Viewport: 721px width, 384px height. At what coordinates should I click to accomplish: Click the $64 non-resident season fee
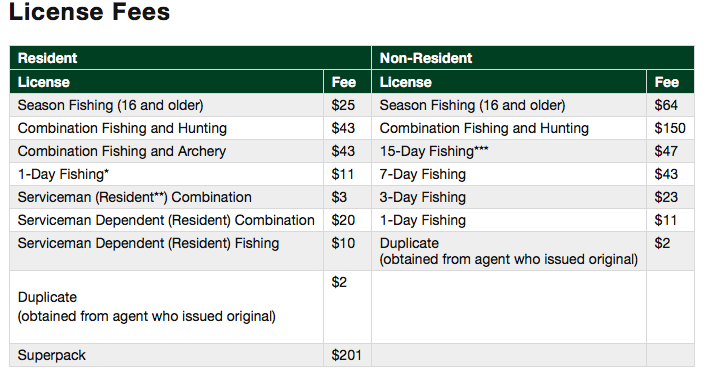666,105
